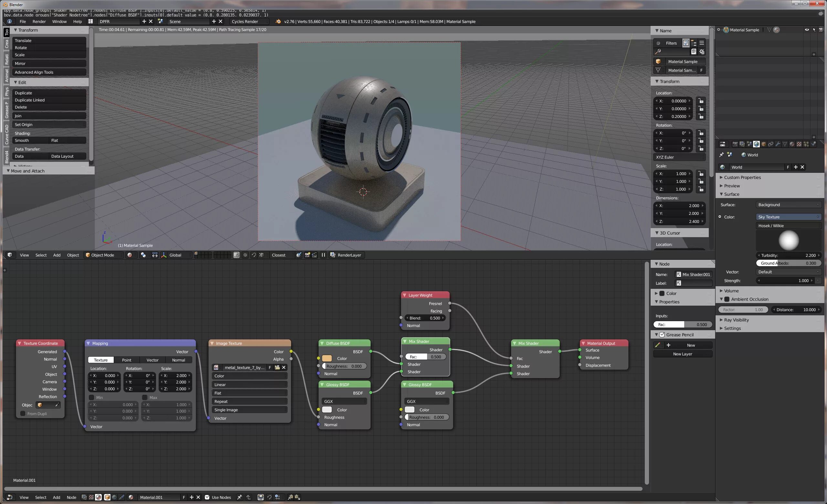Expand Custom Properties panel
Image resolution: width=827 pixels, height=504 pixels.
[x=742, y=177]
